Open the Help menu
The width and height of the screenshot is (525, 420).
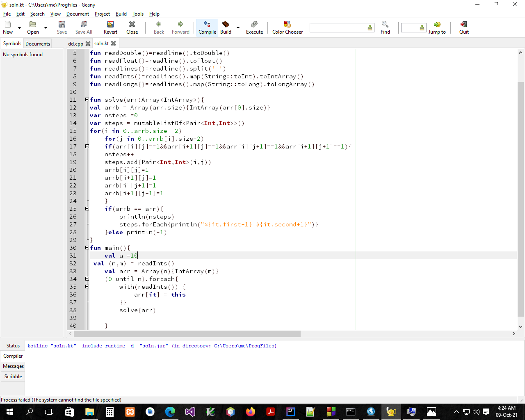[x=154, y=14]
